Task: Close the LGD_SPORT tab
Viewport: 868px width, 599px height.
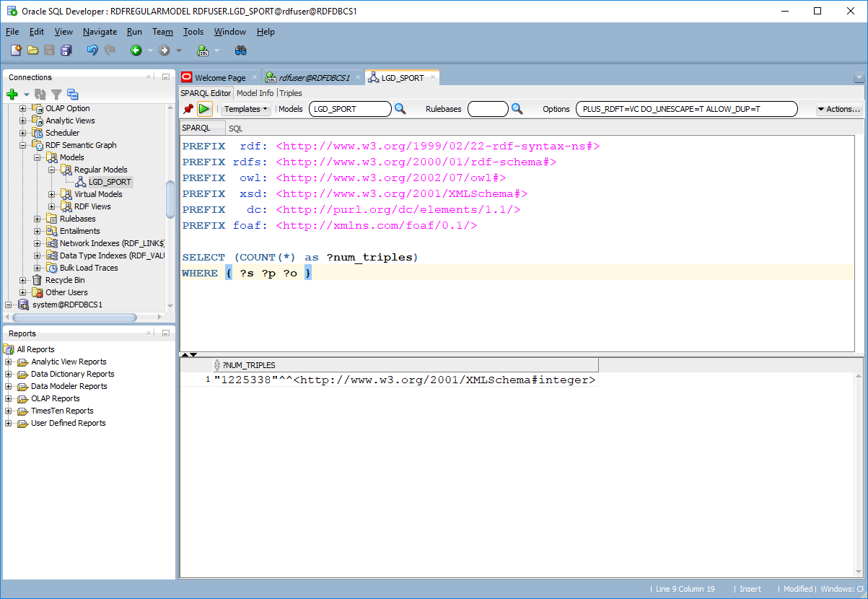Action: coord(433,77)
